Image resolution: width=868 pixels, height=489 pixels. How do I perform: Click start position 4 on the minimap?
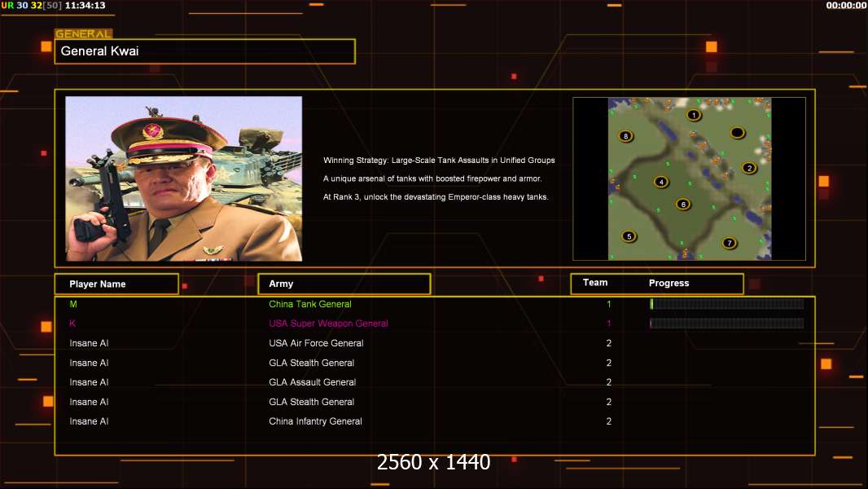pyautogui.click(x=661, y=182)
